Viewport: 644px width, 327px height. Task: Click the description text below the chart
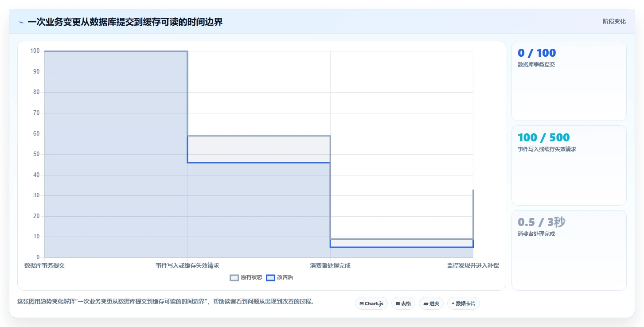166,301
